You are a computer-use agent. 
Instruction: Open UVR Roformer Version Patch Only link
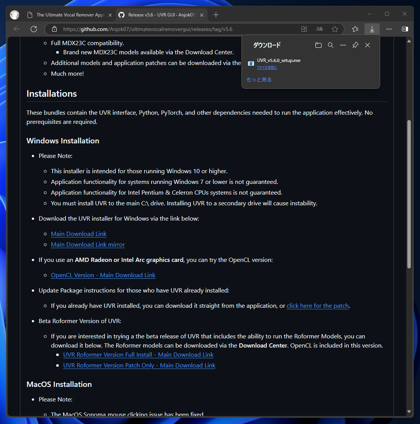tap(139, 366)
